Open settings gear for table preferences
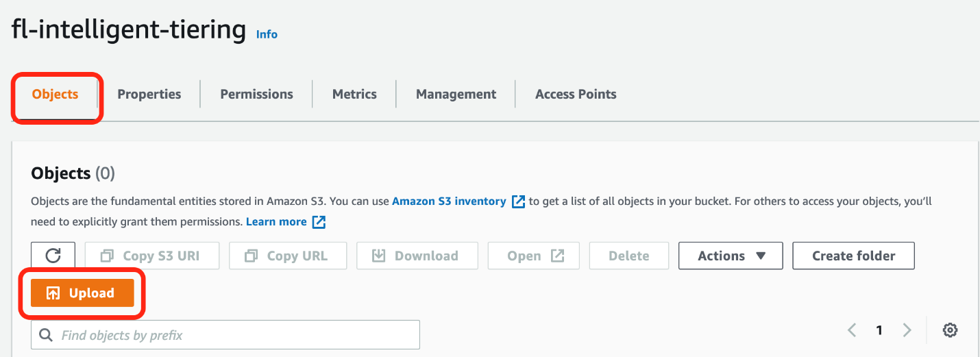The width and height of the screenshot is (980, 357). (x=949, y=330)
